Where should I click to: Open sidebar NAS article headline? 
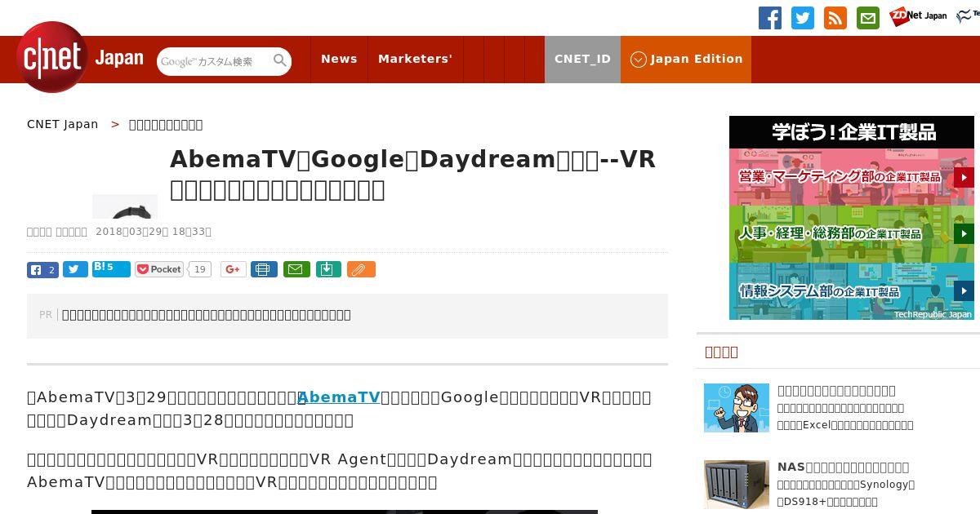pyautogui.click(x=843, y=467)
